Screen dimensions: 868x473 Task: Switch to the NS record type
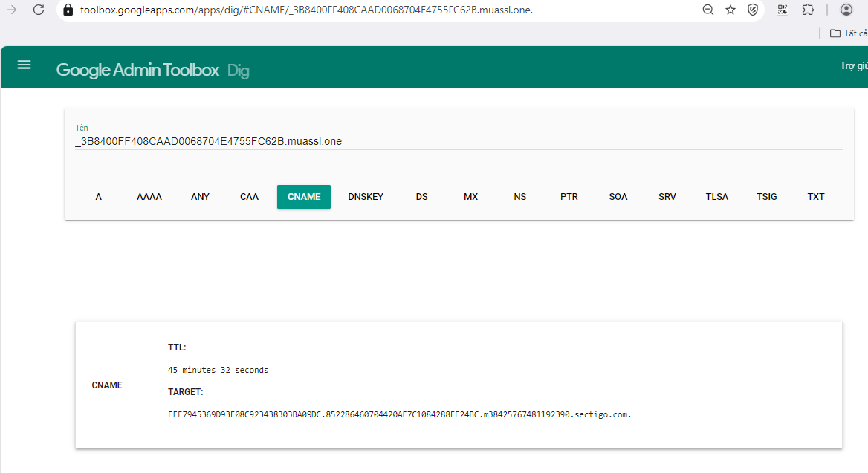click(520, 197)
